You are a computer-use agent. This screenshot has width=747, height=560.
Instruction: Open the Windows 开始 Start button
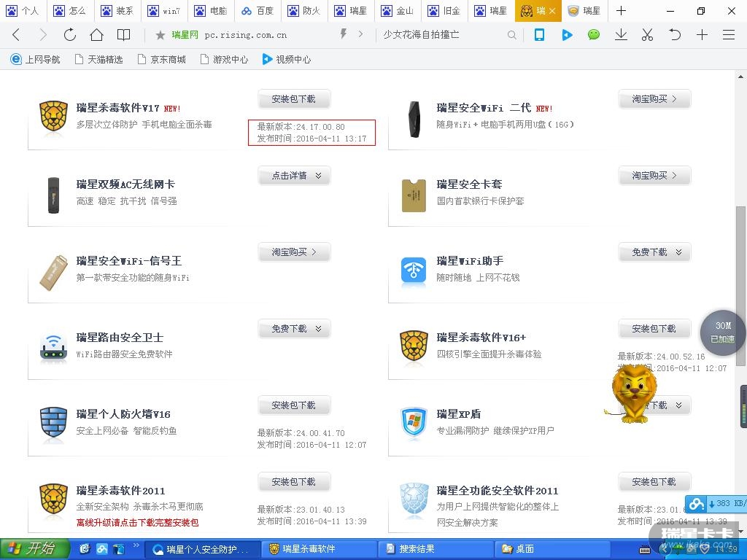tap(35, 549)
